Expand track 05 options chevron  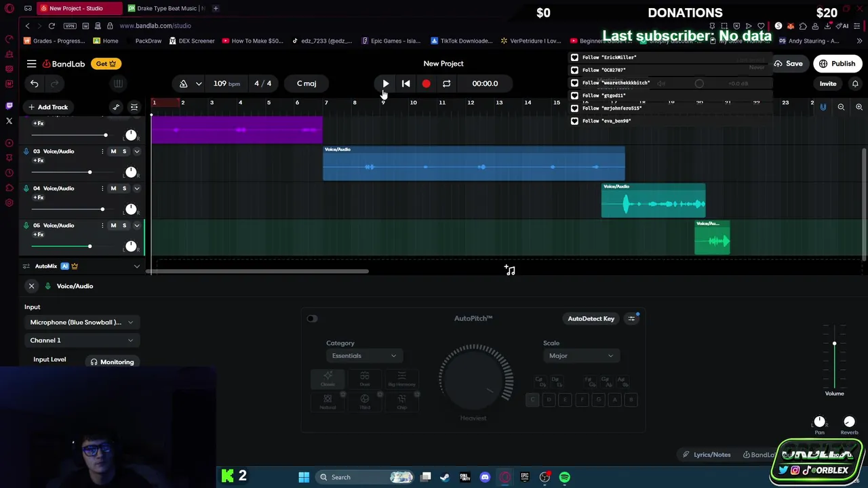[136, 225]
